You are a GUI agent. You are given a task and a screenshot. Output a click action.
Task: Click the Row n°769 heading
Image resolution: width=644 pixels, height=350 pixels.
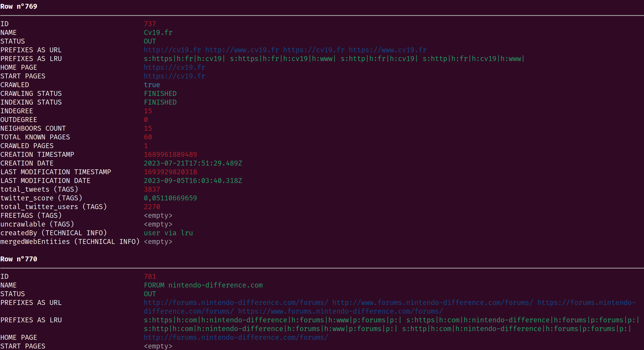[x=19, y=6]
